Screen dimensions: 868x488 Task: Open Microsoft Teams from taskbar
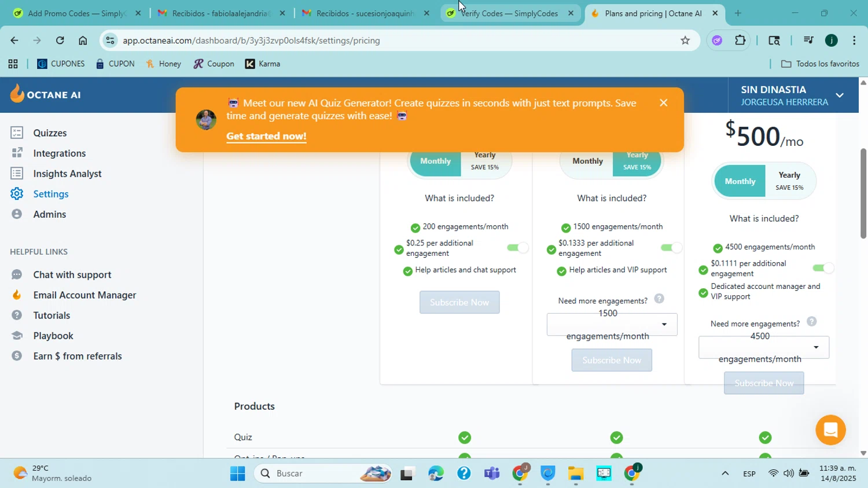pos(492,474)
